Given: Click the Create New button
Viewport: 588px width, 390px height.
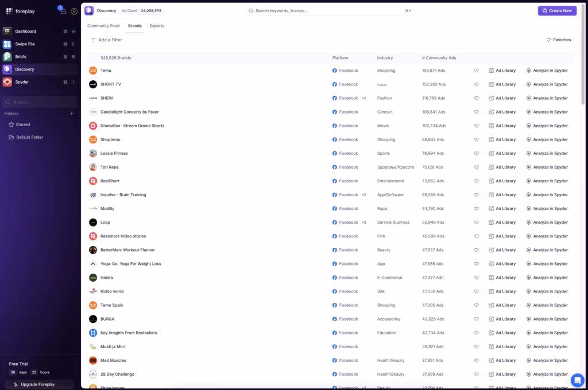Looking at the screenshot, I should 557,11.
